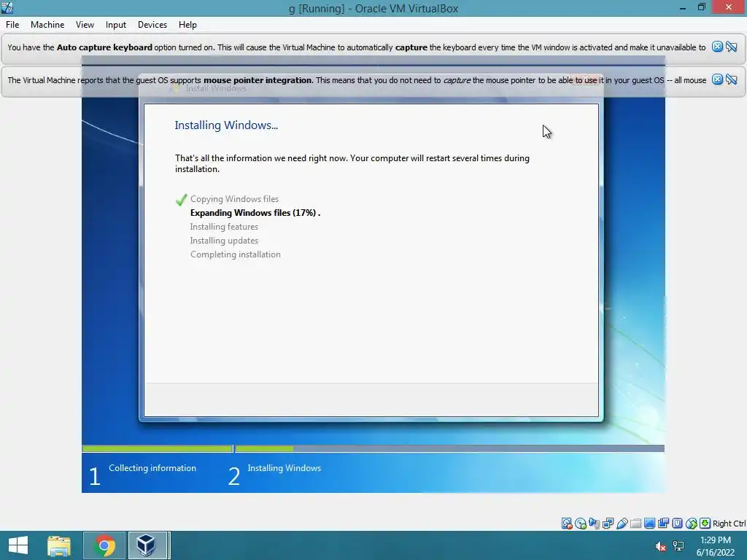Click the stage 2 'Installing Windows' label
The width and height of the screenshot is (747, 560).
coord(285,468)
